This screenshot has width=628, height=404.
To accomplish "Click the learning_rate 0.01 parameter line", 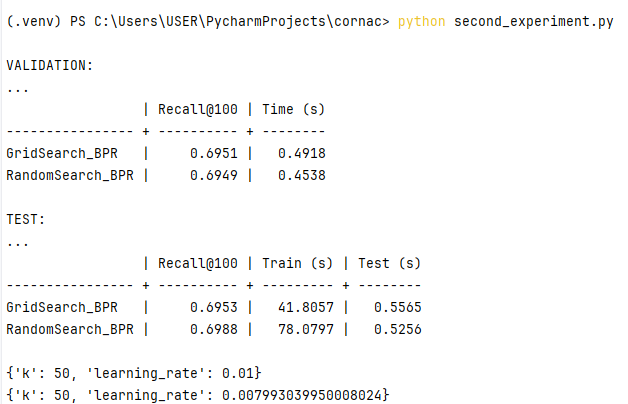I will coord(134,374).
